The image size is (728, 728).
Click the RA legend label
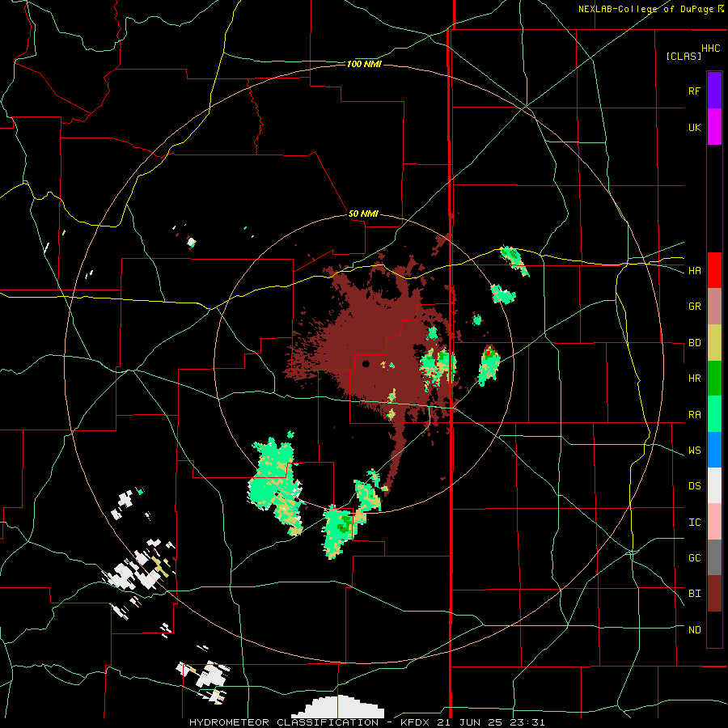click(x=694, y=414)
